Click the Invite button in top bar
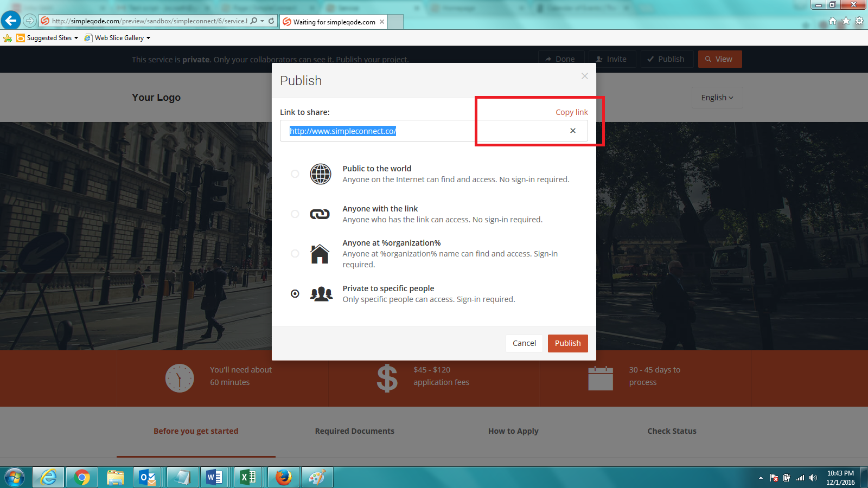This screenshot has width=868, height=488. tap(612, 59)
